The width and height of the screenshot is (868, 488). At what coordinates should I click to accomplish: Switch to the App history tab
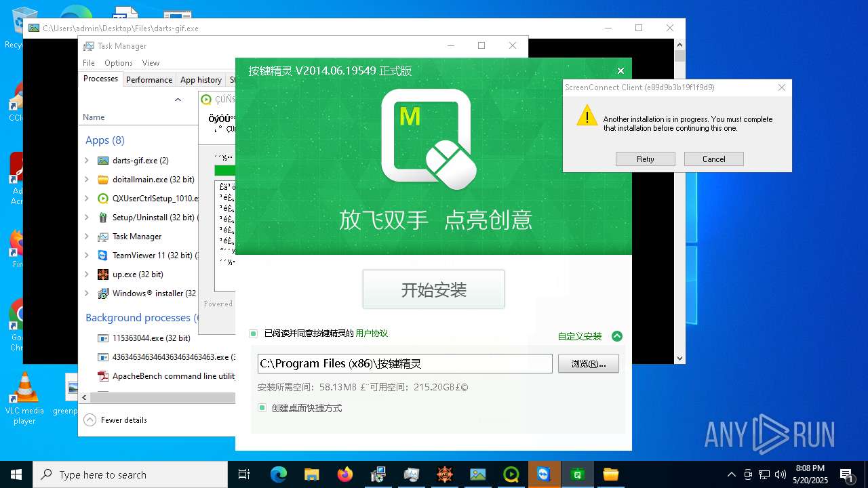(201, 80)
